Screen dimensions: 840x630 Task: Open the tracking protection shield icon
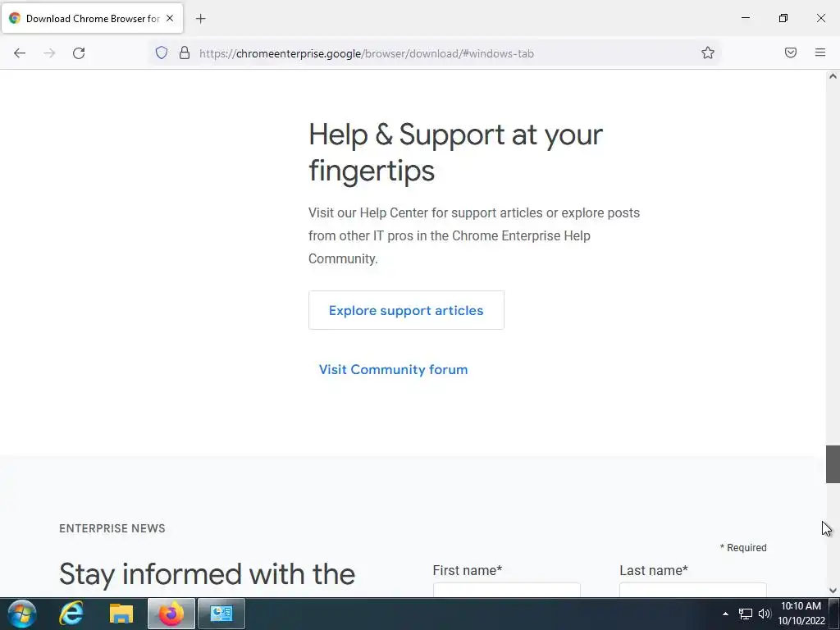point(162,52)
